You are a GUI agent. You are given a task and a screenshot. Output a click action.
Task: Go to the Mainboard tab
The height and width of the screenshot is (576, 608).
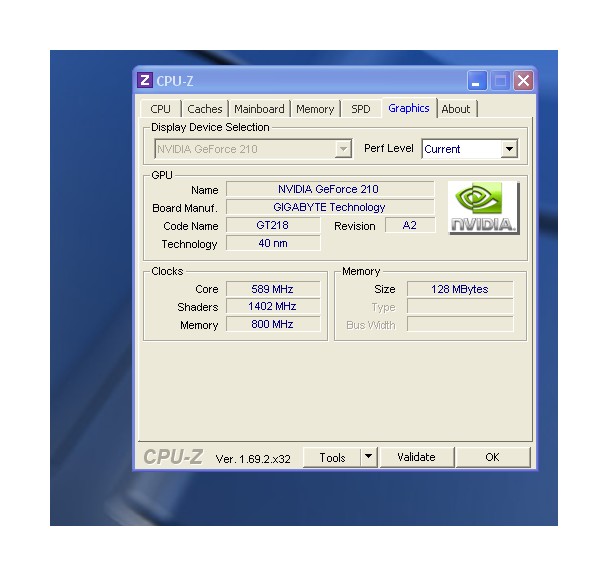(259, 109)
